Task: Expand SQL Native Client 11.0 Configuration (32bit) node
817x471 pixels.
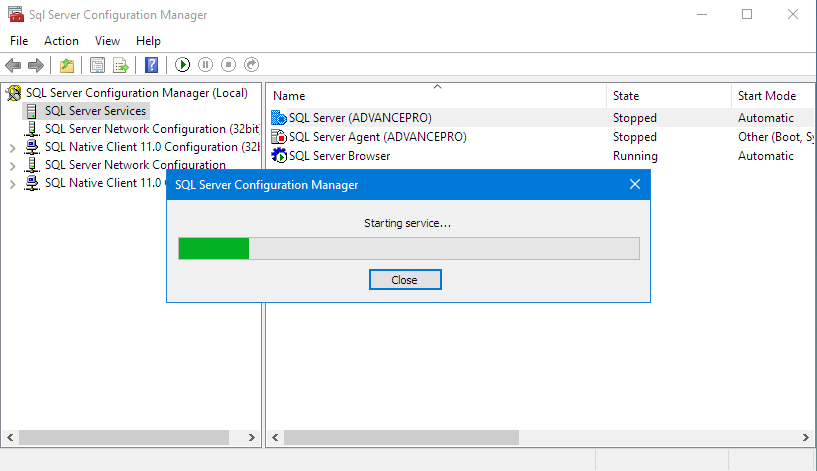Action: (12, 148)
